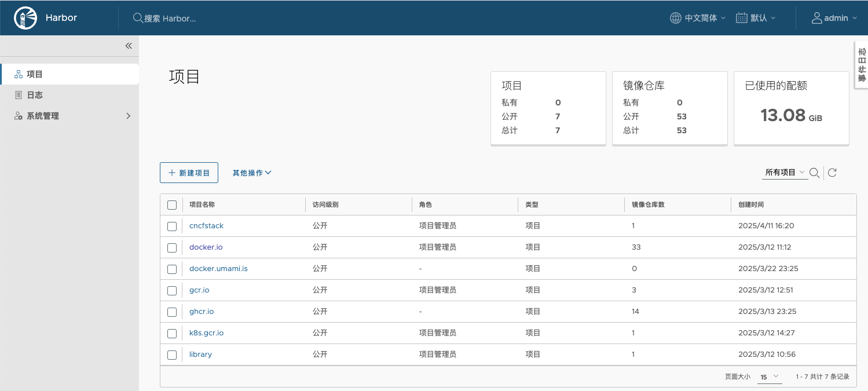
Task: Click the date 2025/3/22 23:25
Action: tap(767, 269)
